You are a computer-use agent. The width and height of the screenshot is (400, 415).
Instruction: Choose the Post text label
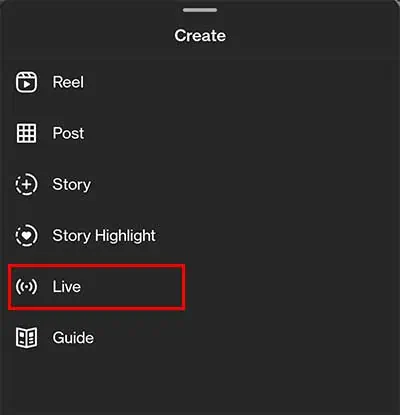[68, 133]
